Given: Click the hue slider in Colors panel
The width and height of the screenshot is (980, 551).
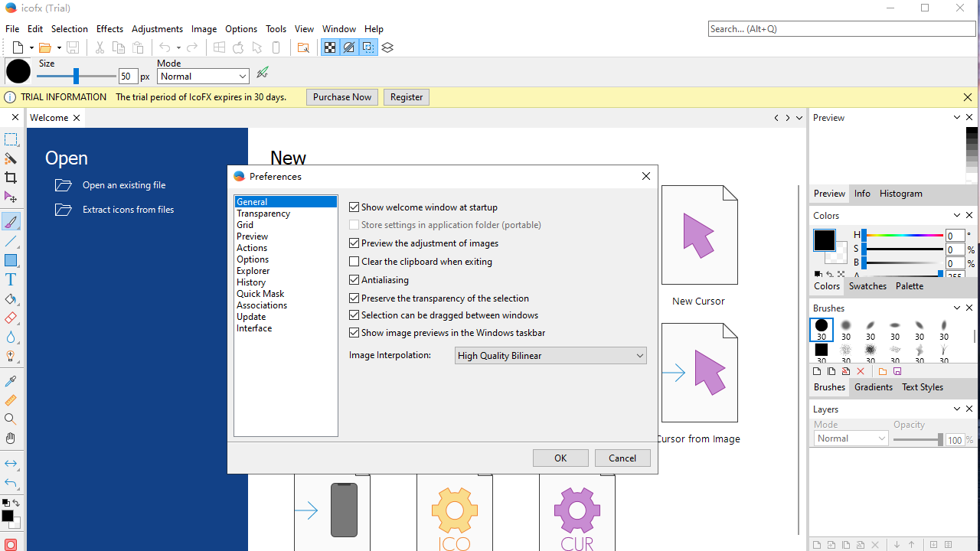Looking at the screenshot, I should (x=902, y=236).
